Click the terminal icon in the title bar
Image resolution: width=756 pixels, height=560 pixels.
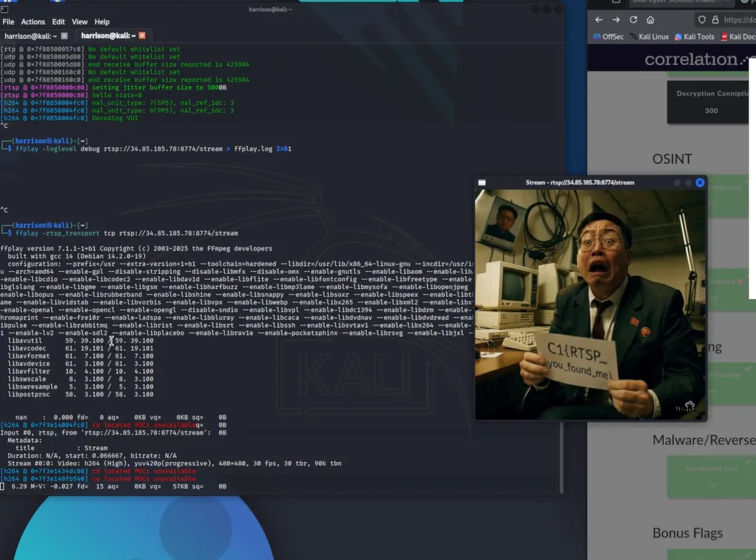tap(5, 9)
